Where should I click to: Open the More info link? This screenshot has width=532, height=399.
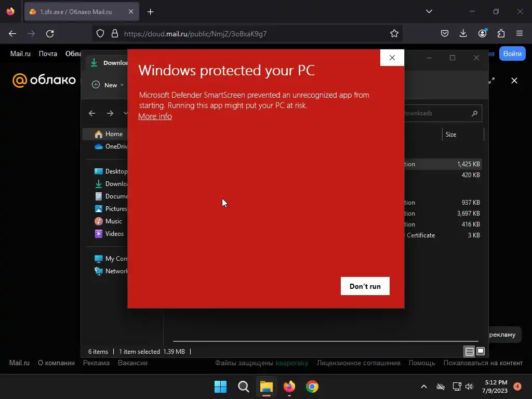[155, 116]
